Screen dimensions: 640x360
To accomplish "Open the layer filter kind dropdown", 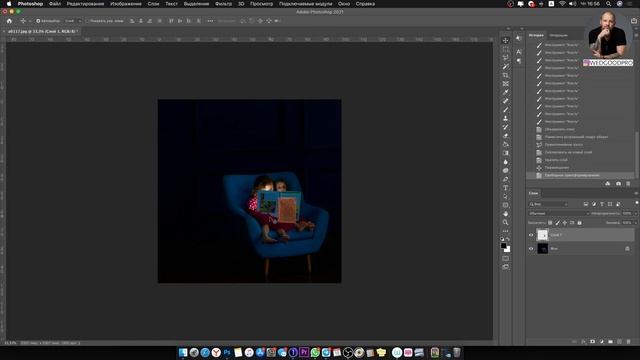I will point(548,204).
